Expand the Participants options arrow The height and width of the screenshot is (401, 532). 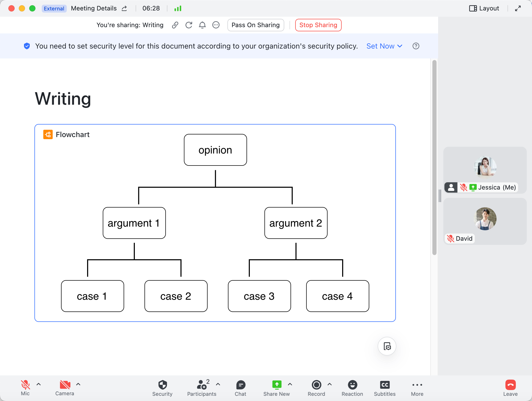[x=218, y=384]
